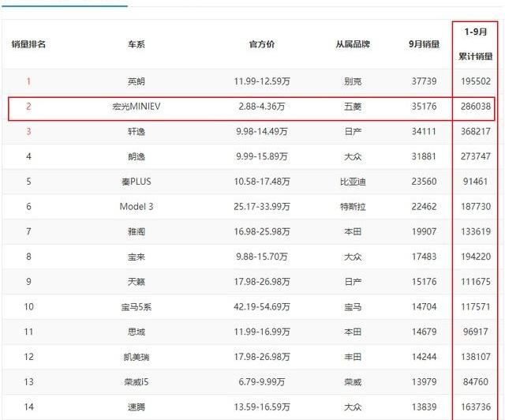Select the 特斯拉 brand cell
505x420 pixels.
353,207
